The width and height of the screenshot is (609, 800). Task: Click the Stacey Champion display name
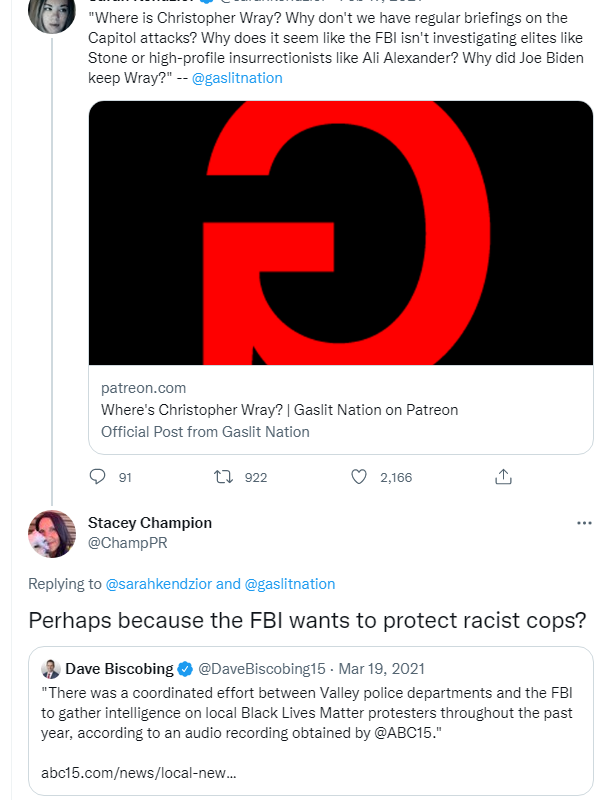click(x=150, y=523)
